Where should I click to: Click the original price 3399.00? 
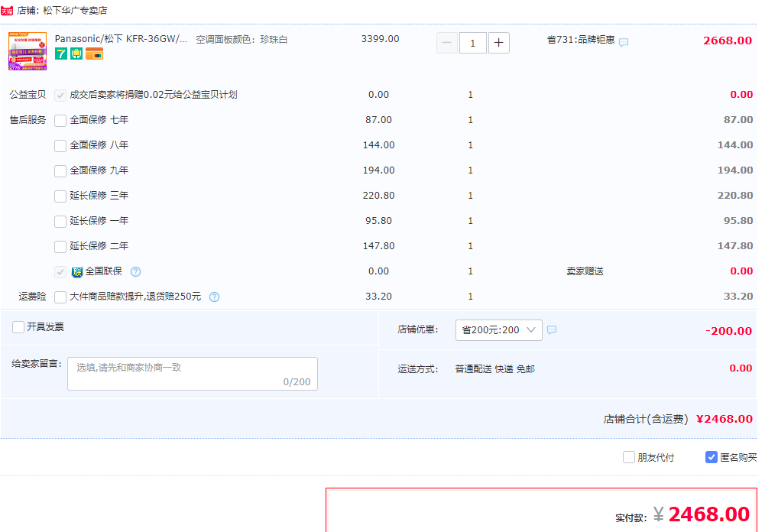pos(380,39)
